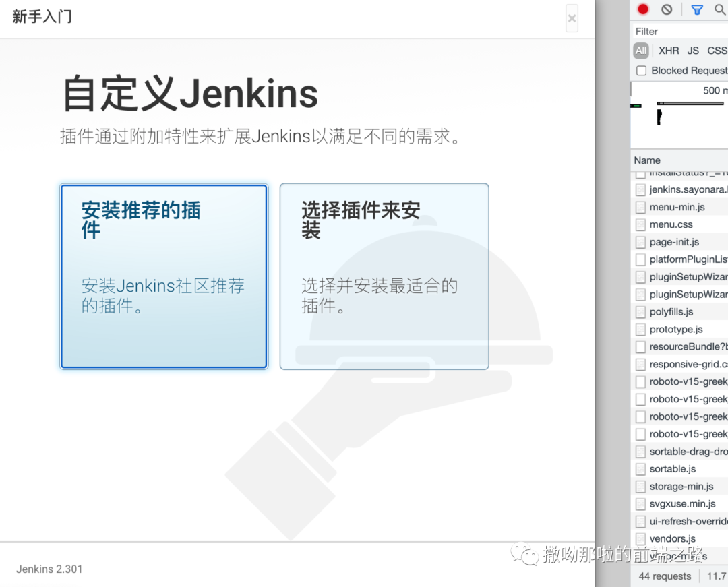
Task: Click the 44 requests status text
Action: tap(665, 576)
